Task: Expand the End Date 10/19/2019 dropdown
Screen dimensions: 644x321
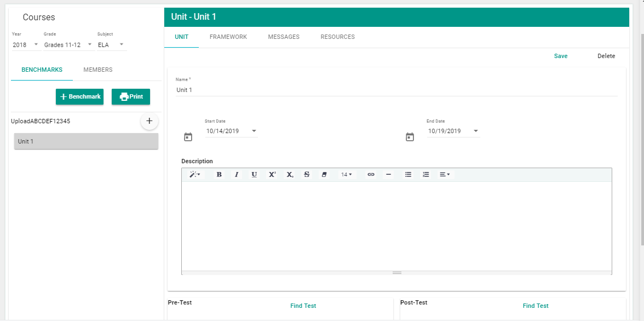Action: click(453, 131)
